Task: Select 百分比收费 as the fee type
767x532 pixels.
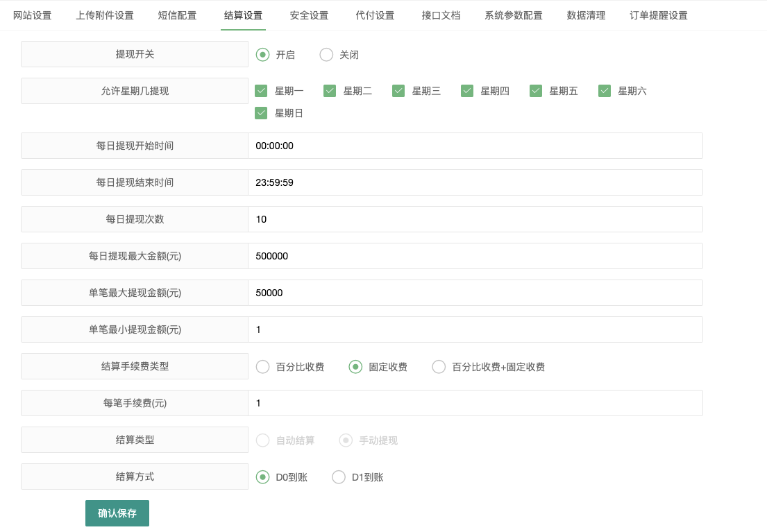Action: pyautogui.click(x=262, y=367)
